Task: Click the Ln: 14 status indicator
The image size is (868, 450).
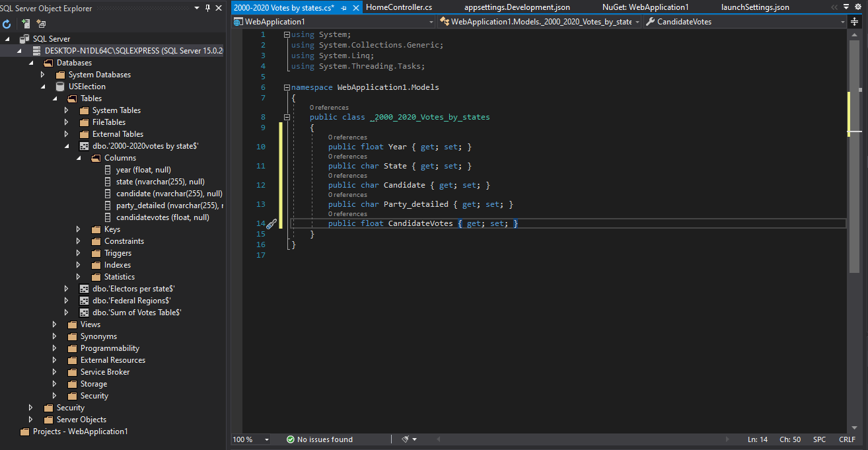Action: point(758,439)
